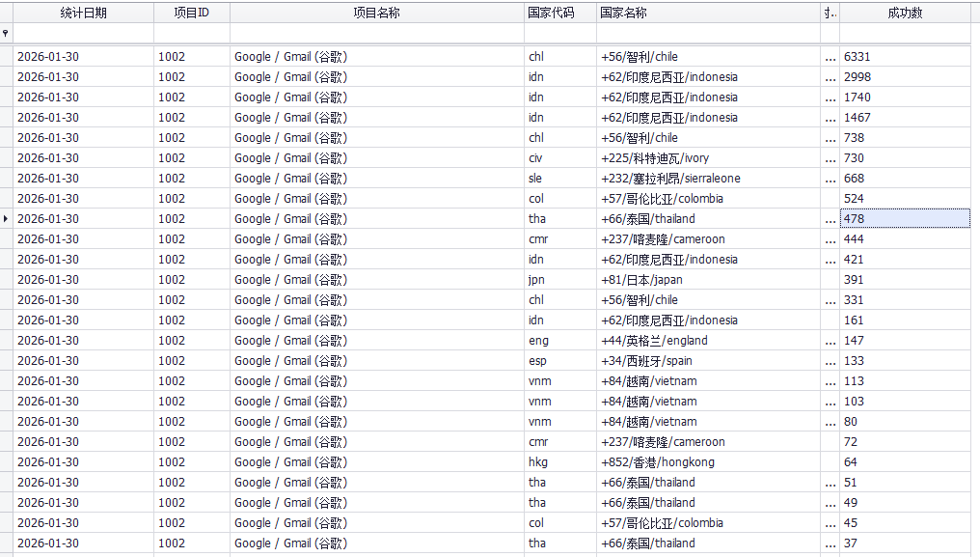Click the '+84/越南/vietnam' cell in the 113 row
980x557 pixels.
(708, 381)
